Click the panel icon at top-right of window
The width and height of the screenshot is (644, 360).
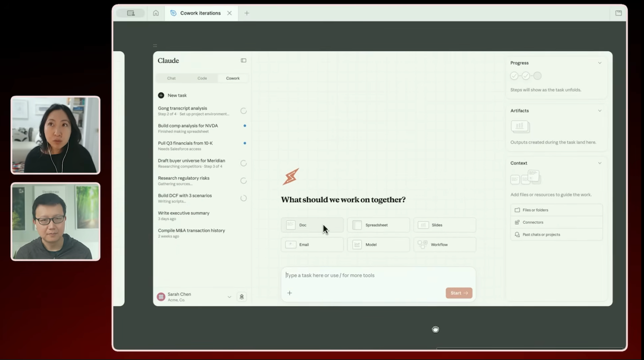[x=618, y=13]
